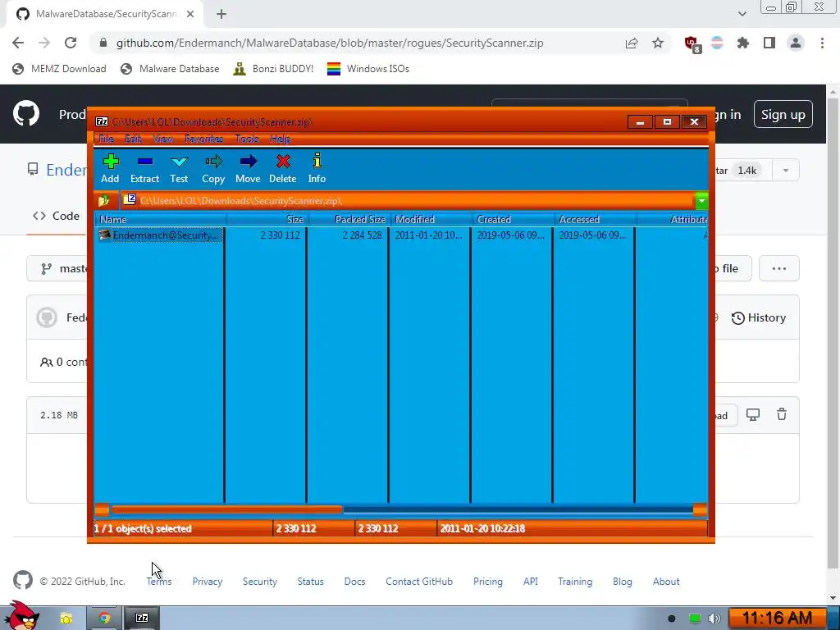Screen dimensions: 840x630
Task: Open the Bonzi BUDDY! bookmark
Action: tap(274, 69)
